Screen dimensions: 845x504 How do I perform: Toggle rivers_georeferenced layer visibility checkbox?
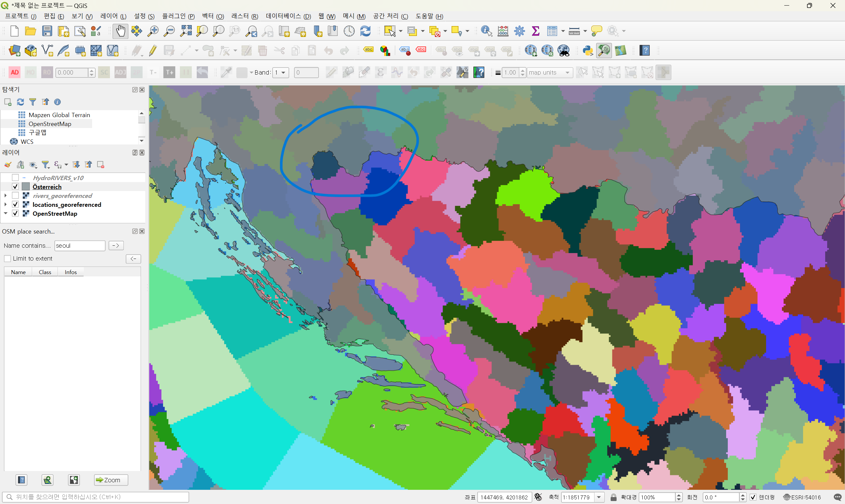pos(15,195)
